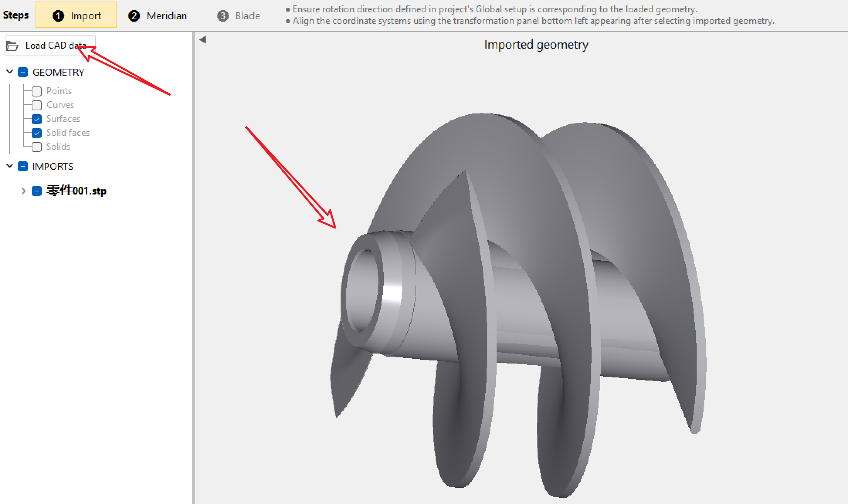Switch to the Meridian step tab
The width and height of the screenshot is (848, 504).
click(166, 16)
